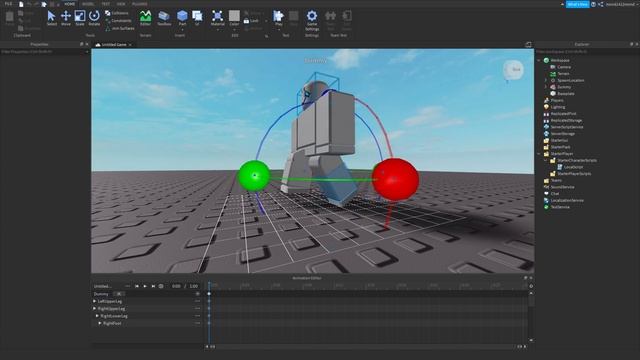Viewport: 640px width, 360px height.
Task: Open the Play dropdown arrow
Action: pos(279,29)
